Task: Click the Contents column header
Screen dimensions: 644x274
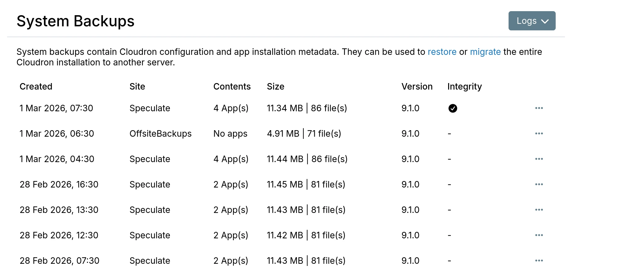Action: coord(232,86)
